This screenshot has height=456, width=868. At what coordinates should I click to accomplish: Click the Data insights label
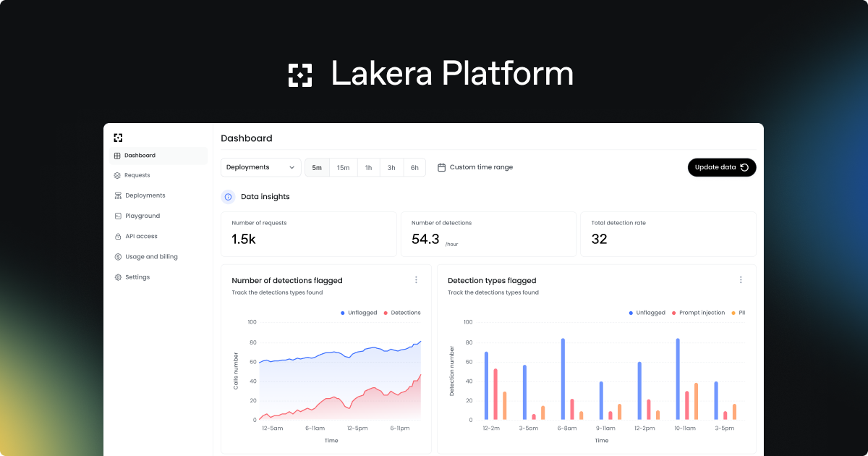[265, 196]
